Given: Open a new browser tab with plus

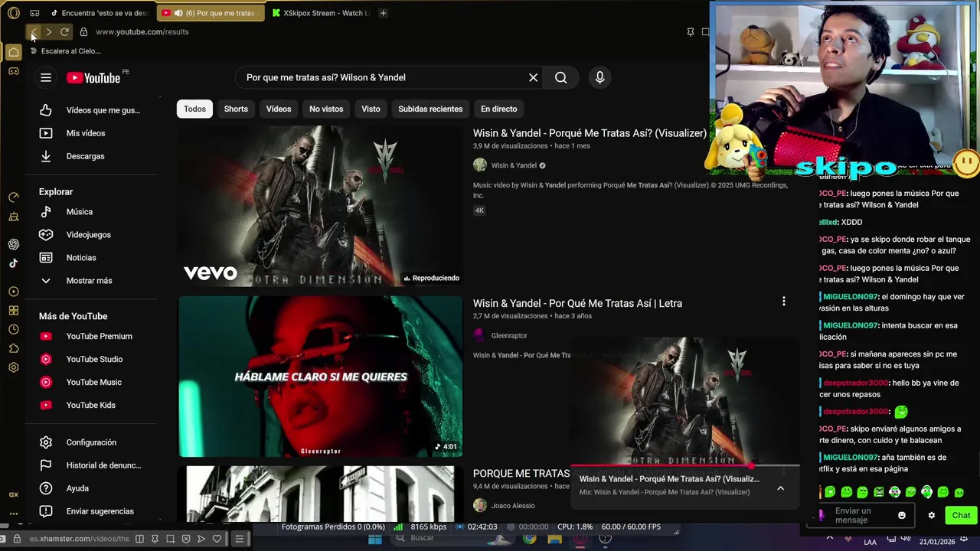Looking at the screenshot, I should point(383,13).
